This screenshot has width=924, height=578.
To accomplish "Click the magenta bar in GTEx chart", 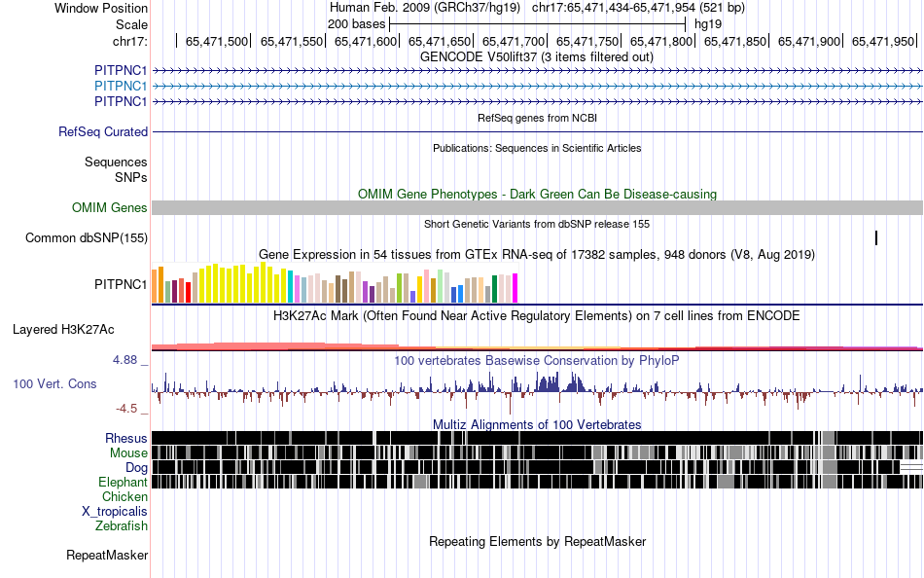I will click(x=515, y=288).
